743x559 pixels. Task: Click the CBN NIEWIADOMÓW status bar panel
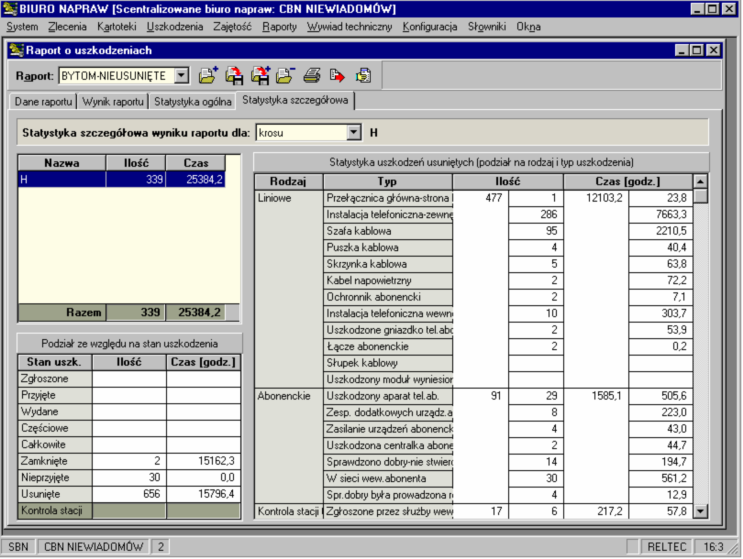click(93, 547)
